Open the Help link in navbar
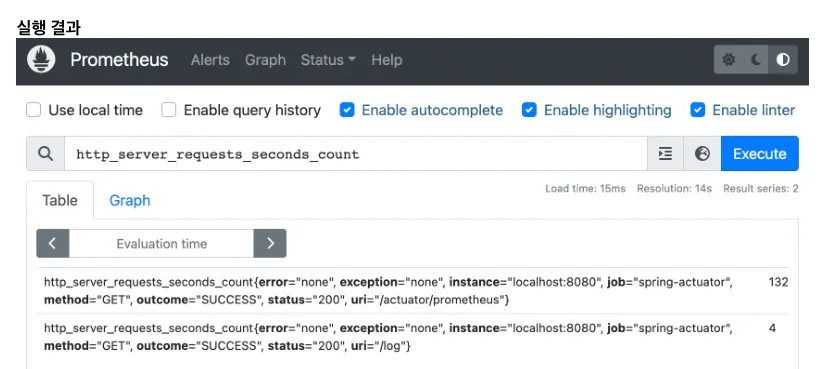Image resolution: width=822 pixels, height=369 pixels. click(x=387, y=60)
